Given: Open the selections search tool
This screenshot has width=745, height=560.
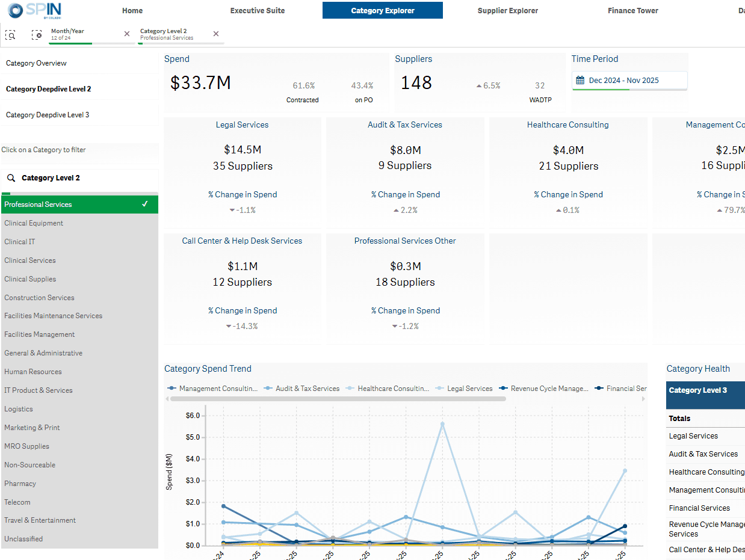Looking at the screenshot, I should click(x=10, y=35).
